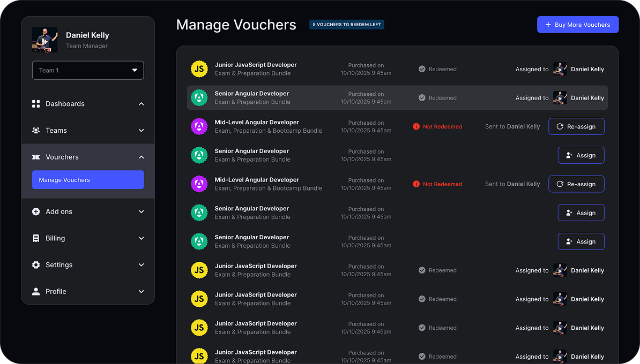
Task: Click the Teams people icon
Action: pos(36,131)
